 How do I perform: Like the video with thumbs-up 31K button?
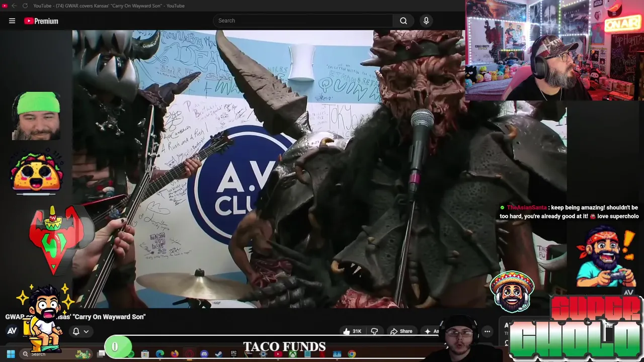353,331
